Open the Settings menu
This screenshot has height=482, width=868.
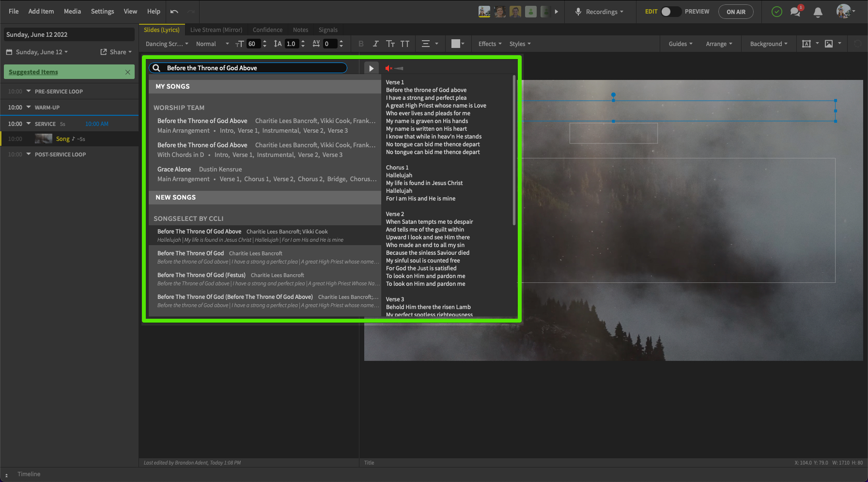(102, 11)
